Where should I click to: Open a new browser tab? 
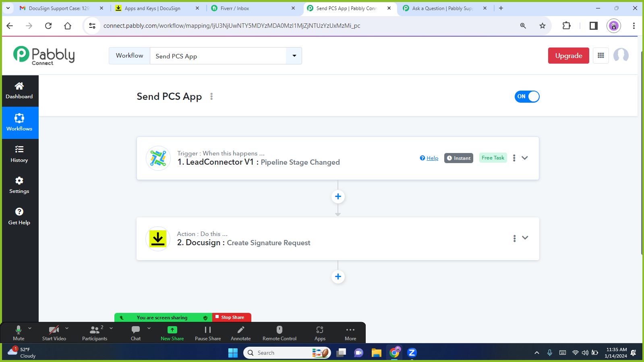tap(501, 8)
